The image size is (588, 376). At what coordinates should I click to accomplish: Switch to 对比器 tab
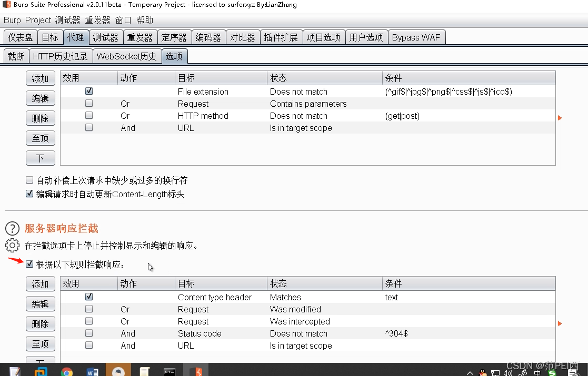(x=243, y=37)
